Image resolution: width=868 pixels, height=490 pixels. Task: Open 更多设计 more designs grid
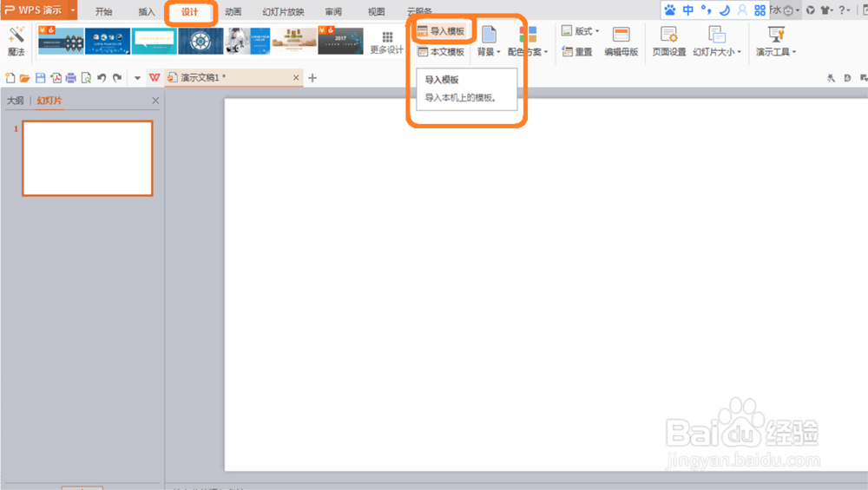coord(386,42)
